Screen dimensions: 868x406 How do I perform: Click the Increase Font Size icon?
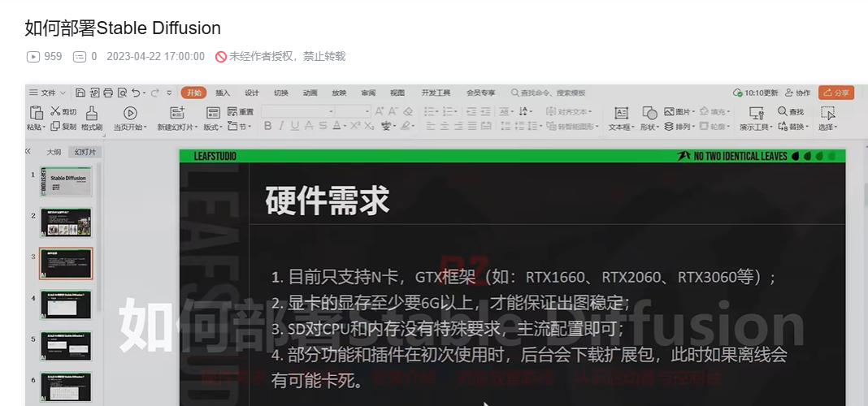(380, 111)
